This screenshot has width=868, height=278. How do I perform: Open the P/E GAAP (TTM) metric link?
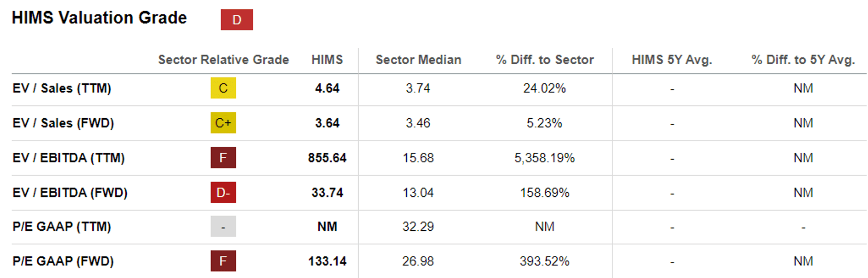point(62,227)
